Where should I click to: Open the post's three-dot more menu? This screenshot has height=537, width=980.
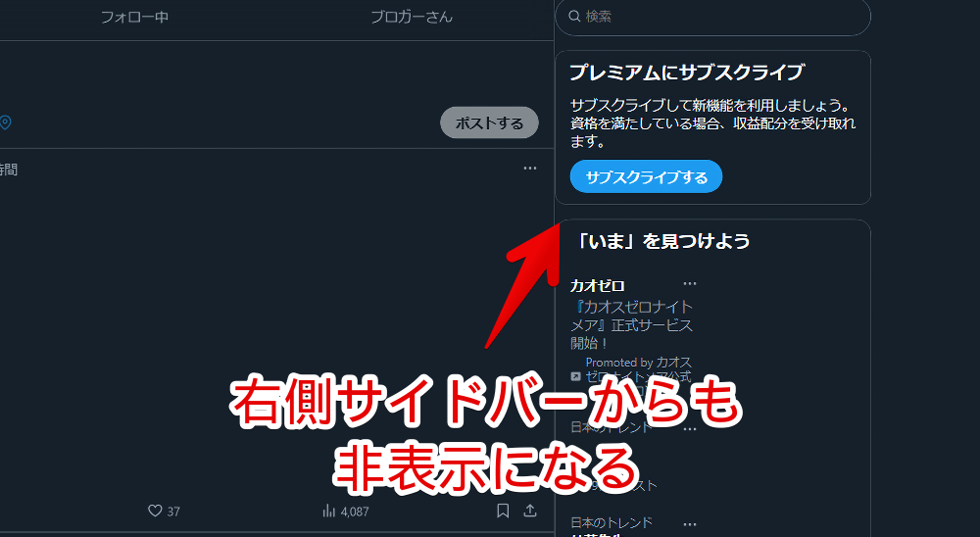point(530,169)
